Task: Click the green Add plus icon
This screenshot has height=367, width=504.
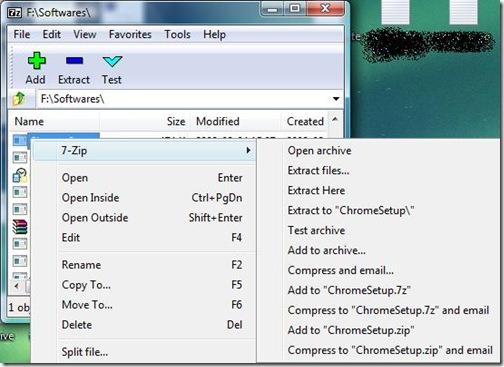Action: pyautogui.click(x=36, y=61)
